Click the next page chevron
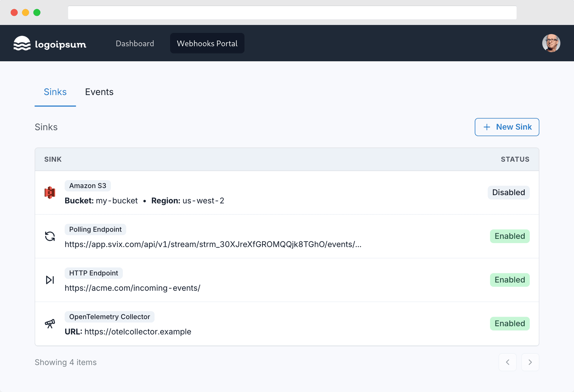Image resolution: width=574 pixels, height=392 pixels. click(530, 362)
